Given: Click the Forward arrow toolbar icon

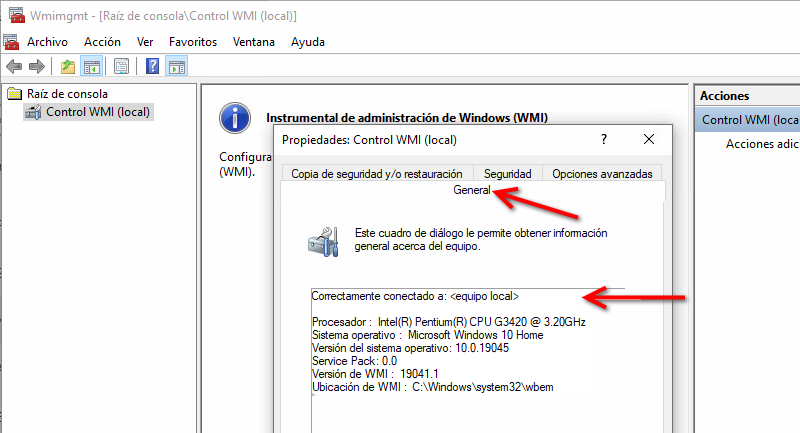Looking at the screenshot, I should click(x=37, y=66).
